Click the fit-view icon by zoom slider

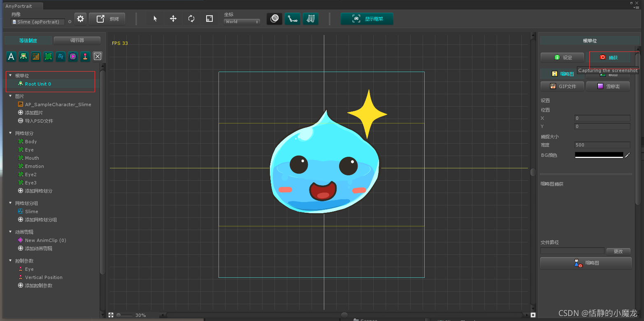pos(111,315)
